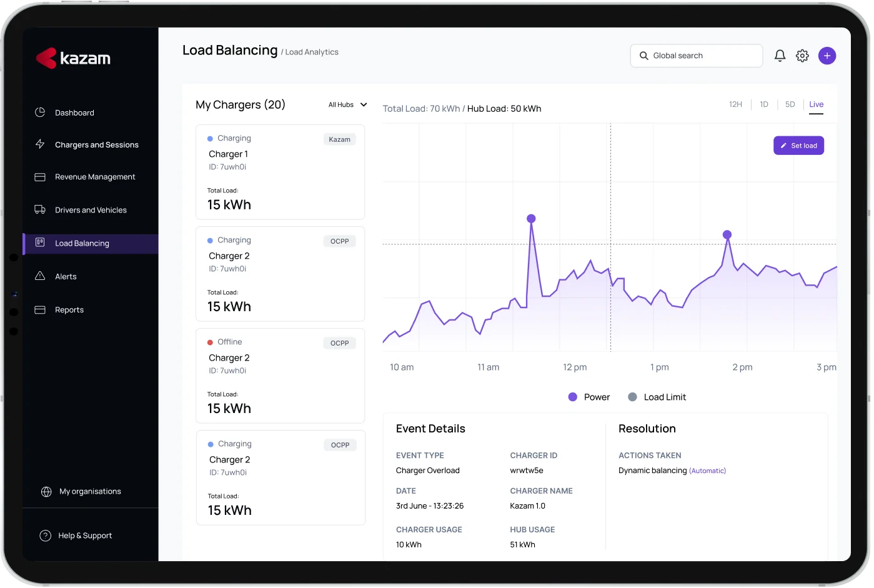Image resolution: width=874 pixels, height=588 pixels.
Task: Click pencil icon in Set load button
Action: [x=783, y=146]
